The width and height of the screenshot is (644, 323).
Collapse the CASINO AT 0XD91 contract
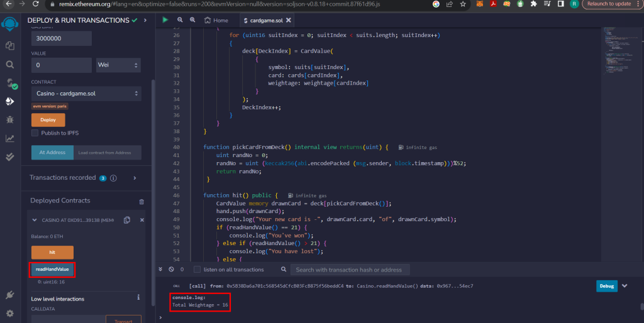coord(35,220)
